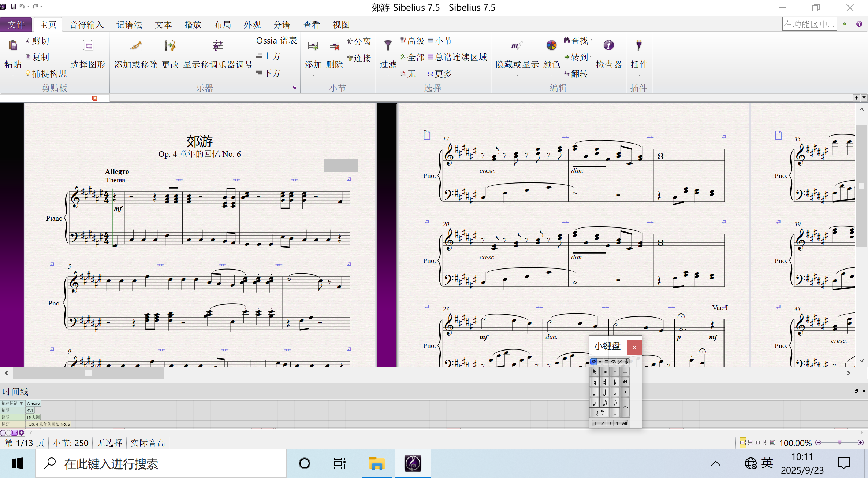The width and height of the screenshot is (868, 478).
Task: Click the timeline settings gear icon
Action: point(22,433)
